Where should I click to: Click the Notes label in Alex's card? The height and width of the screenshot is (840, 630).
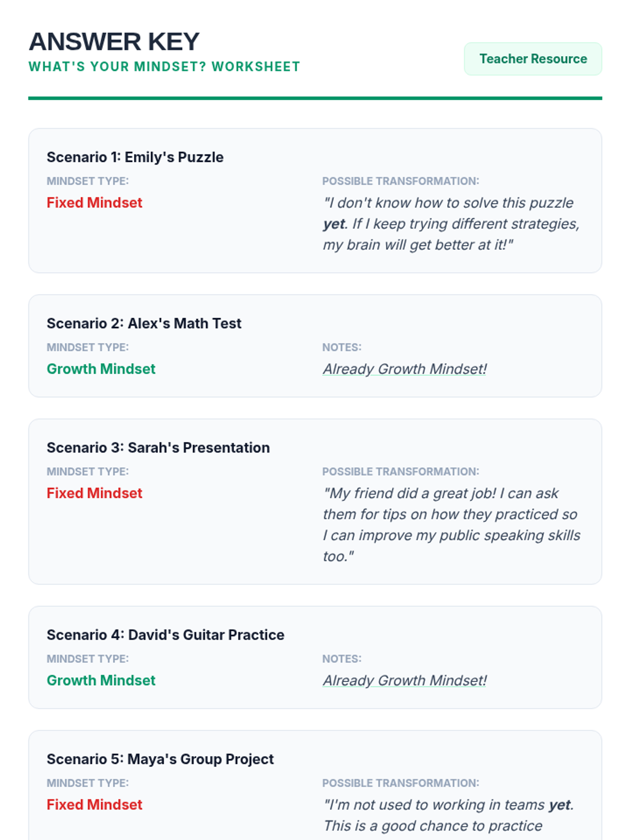342,348
